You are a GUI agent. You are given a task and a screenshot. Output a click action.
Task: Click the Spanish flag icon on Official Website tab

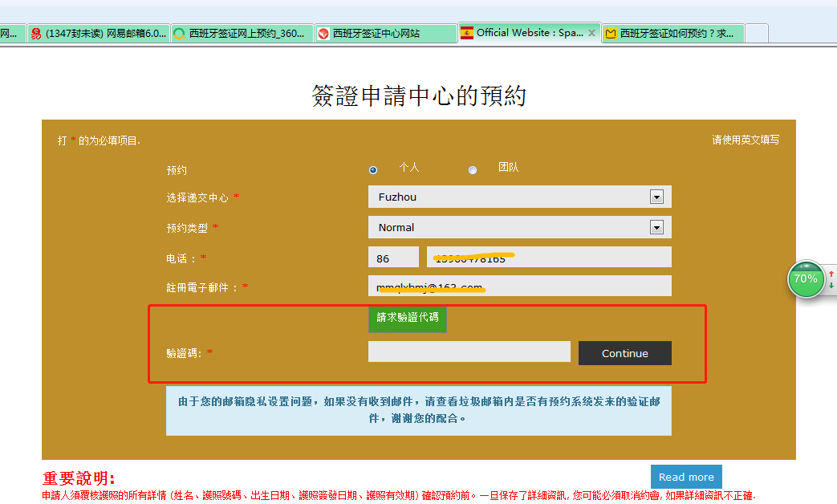point(466,33)
